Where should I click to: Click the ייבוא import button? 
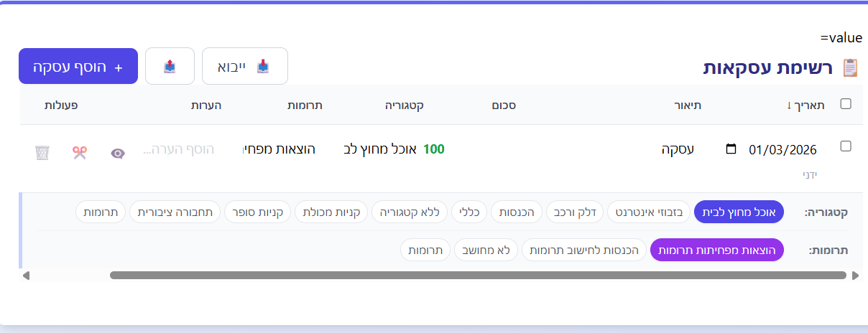click(x=244, y=66)
